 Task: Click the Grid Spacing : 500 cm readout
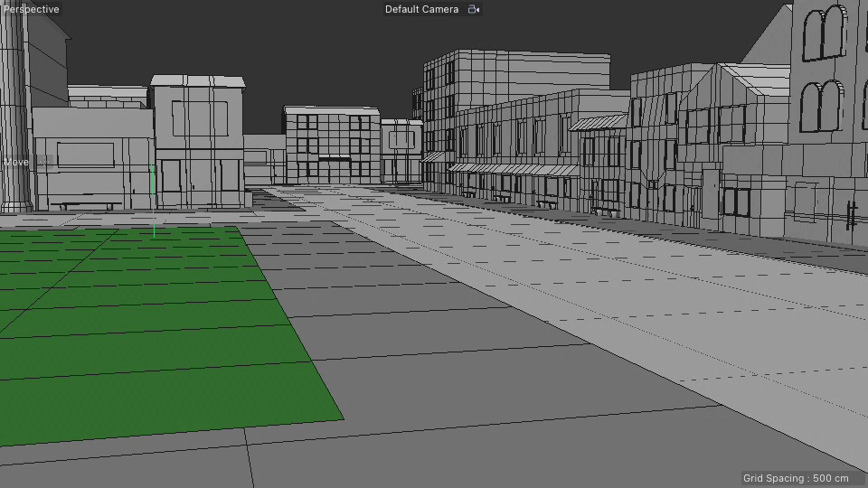[x=796, y=478]
